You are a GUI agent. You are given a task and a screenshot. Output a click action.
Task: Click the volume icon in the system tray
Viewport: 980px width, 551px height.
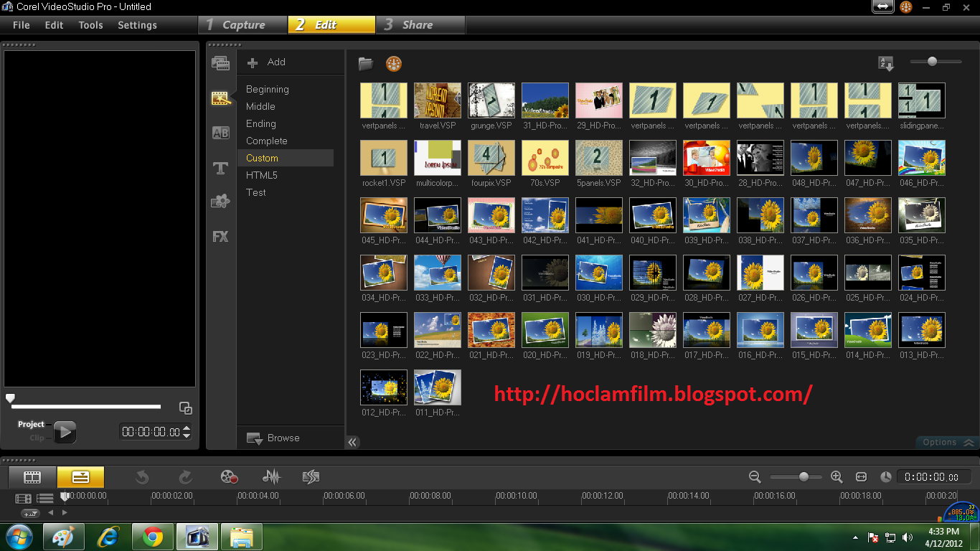908,537
